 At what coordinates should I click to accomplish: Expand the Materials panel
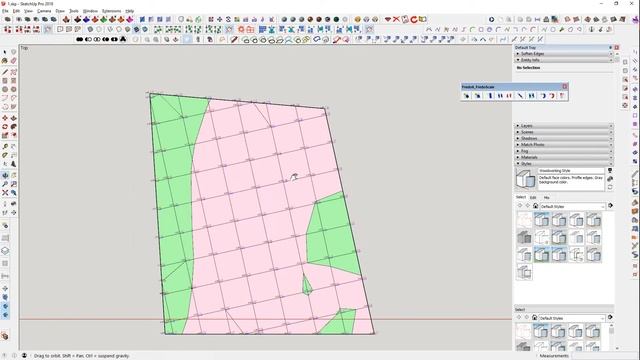[x=564, y=157]
